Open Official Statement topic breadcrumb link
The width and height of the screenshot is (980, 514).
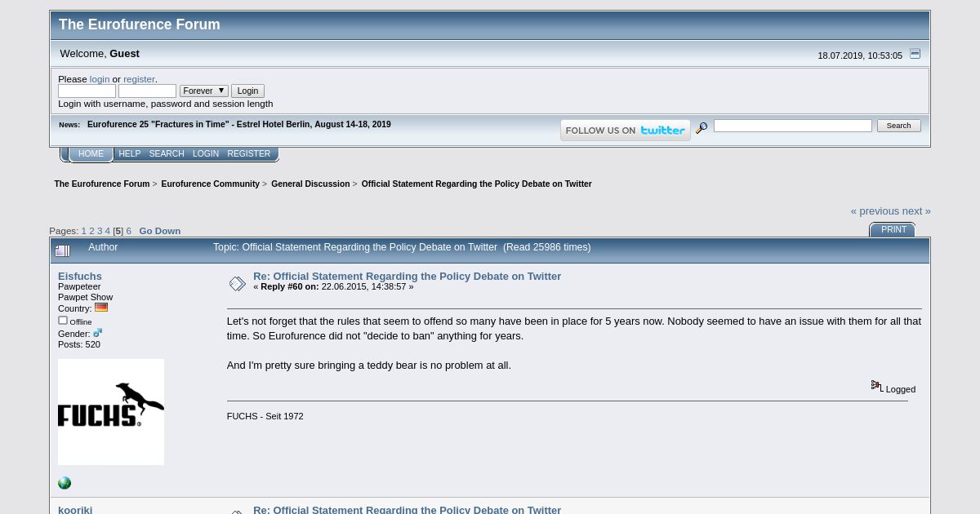coord(476,184)
